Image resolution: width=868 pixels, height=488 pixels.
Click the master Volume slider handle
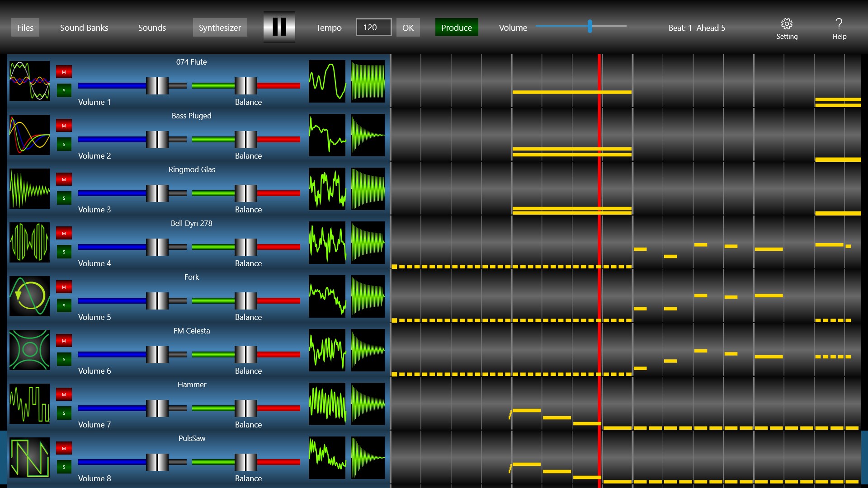(590, 26)
